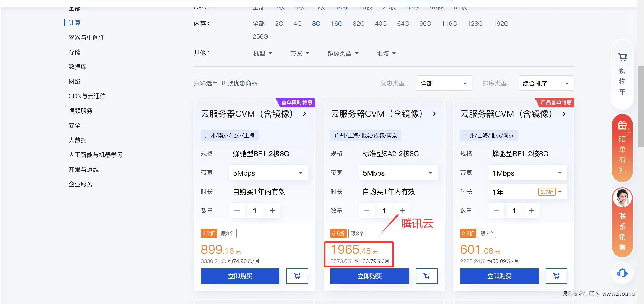Click 立即购买 on the 899.16元 card
This screenshot has height=304, width=644.
[240, 276]
